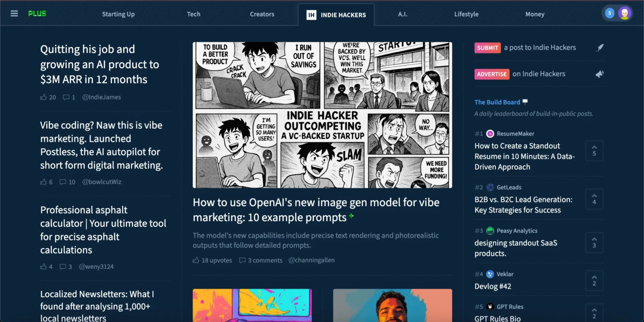Open notifications badge showing 5
This screenshot has height=322, width=644.
point(609,13)
